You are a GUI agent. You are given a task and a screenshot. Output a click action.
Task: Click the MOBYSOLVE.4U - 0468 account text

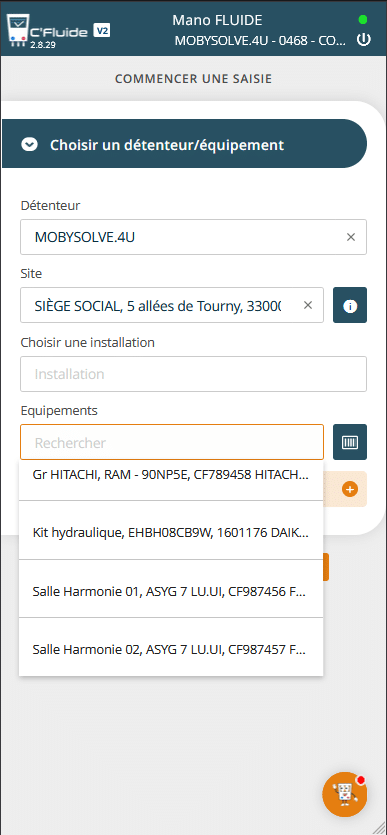(x=261, y=41)
